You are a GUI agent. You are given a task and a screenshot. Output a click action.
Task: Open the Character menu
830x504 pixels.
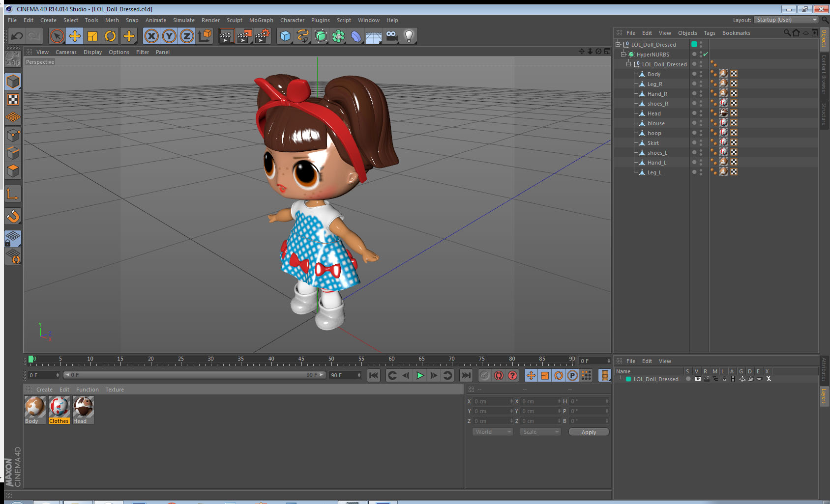(x=292, y=20)
